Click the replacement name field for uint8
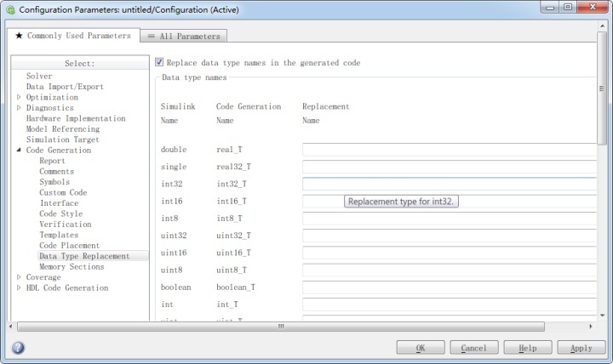This screenshot has width=613, height=364. pyautogui.click(x=450, y=270)
